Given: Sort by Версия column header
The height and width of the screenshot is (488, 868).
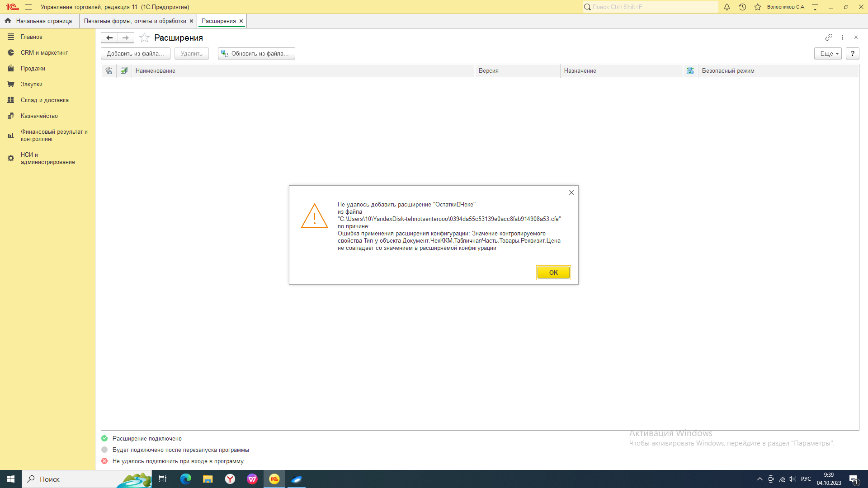Looking at the screenshot, I should coord(518,70).
